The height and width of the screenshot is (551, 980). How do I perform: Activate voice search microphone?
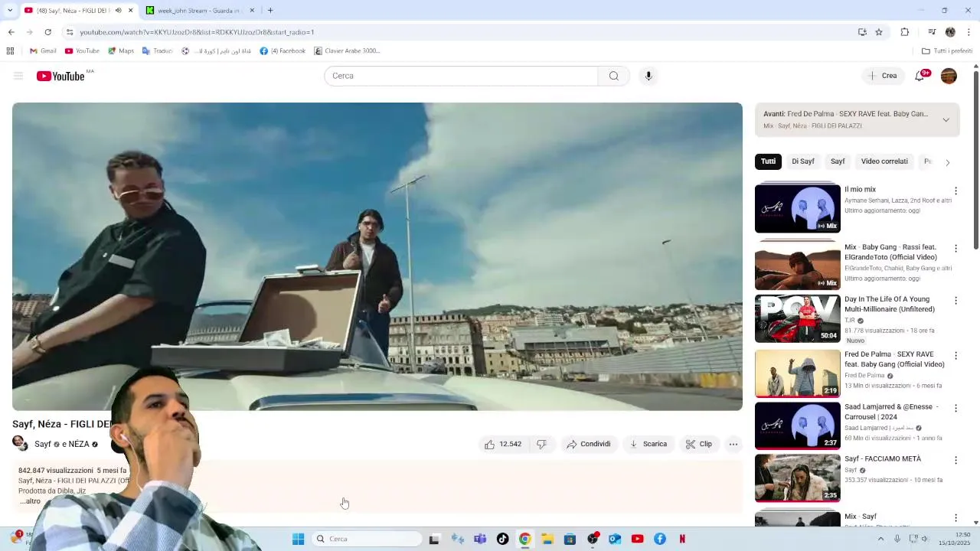[x=648, y=76]
